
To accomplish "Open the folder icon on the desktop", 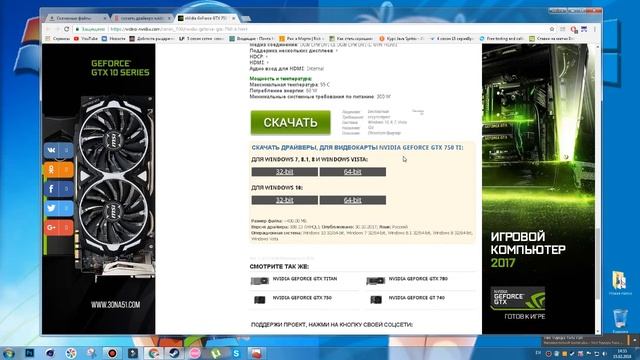I will pyautogui.click(x=620, y=282).
